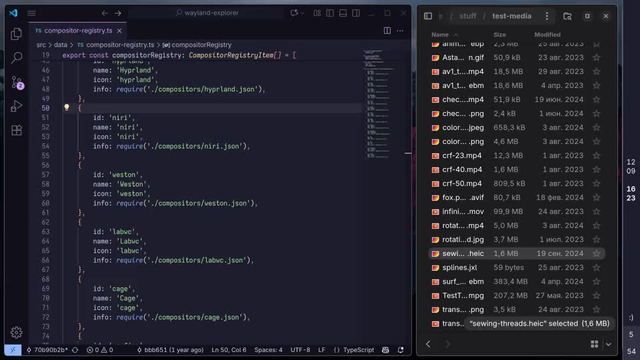
Task: Show code action lightbulb on line 50
Action: [67, 107]
